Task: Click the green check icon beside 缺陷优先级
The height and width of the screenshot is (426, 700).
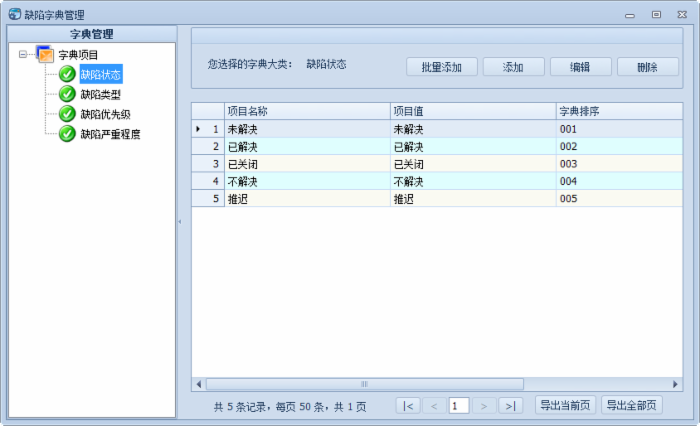Action: click(x=67, y=114)
